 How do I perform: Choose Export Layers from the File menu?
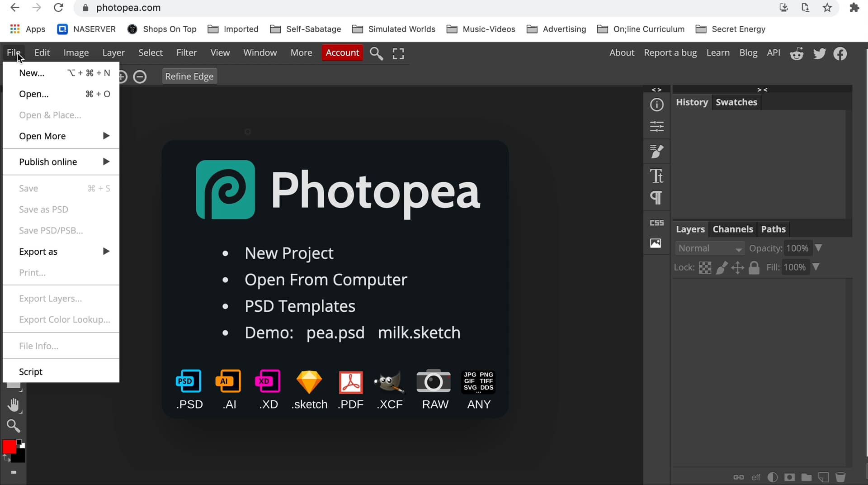click(x=50, y=298)
